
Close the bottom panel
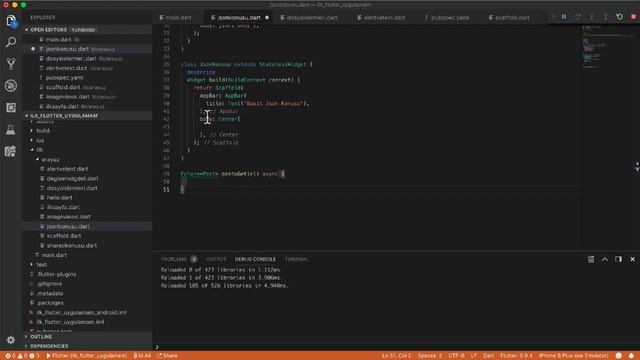coord(632,259)
